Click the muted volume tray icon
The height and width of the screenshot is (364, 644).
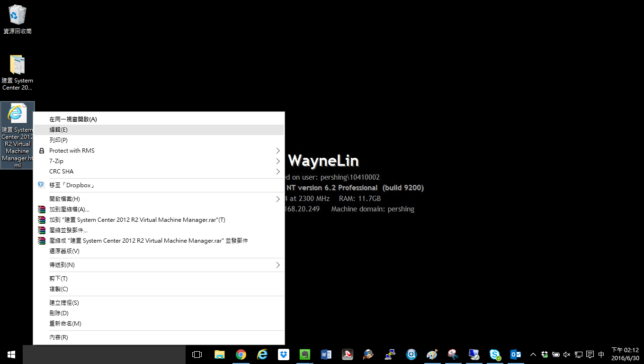click(567, 355)
